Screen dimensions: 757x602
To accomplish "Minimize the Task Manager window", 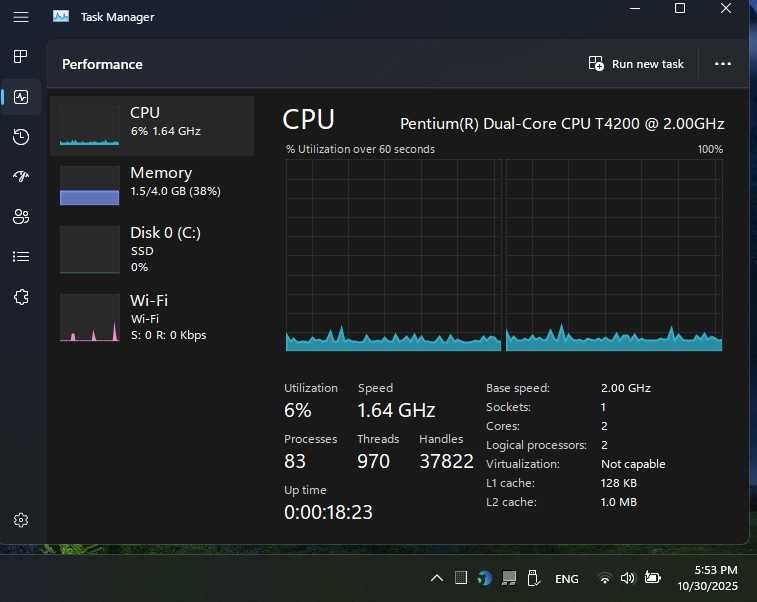I will (x=635, y=9).
